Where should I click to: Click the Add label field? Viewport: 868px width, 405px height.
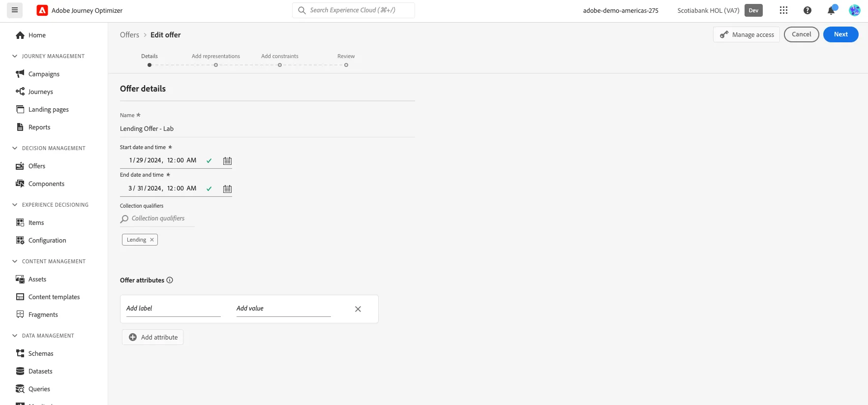coord(174,309)
